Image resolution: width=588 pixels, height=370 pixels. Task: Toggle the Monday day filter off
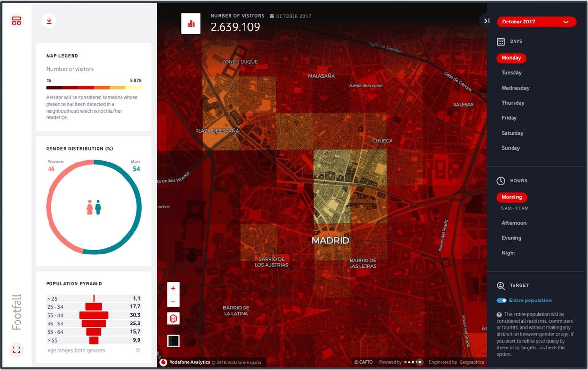(511, 58)
